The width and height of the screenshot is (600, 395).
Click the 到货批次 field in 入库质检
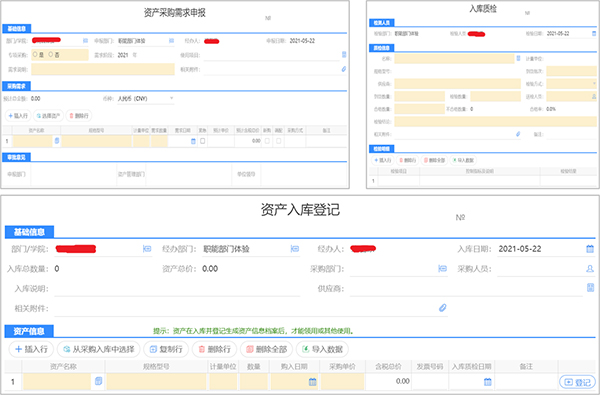571,71
